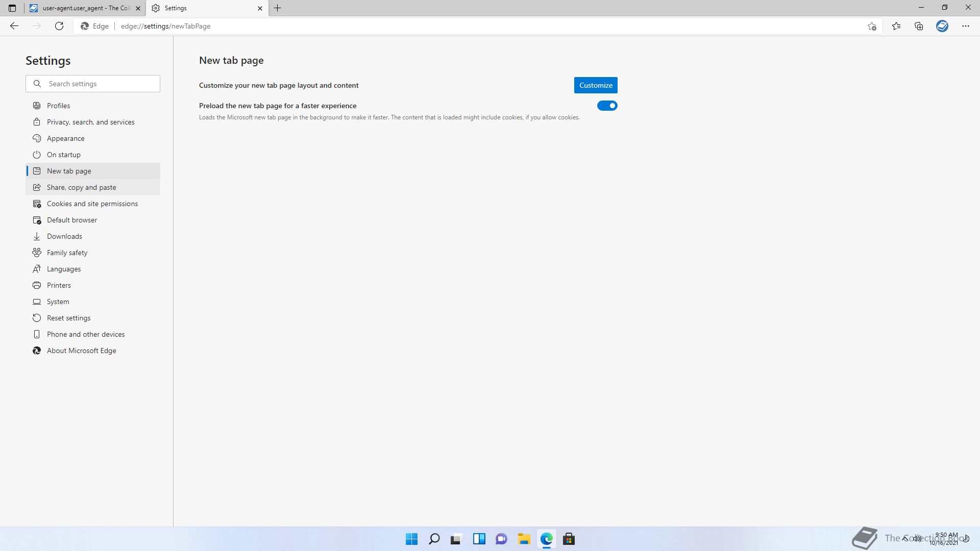The height and width of the screenshot is (551, 980).
Task: Click the Microsoft Edge taskbar icon
Action: [546, 539]
